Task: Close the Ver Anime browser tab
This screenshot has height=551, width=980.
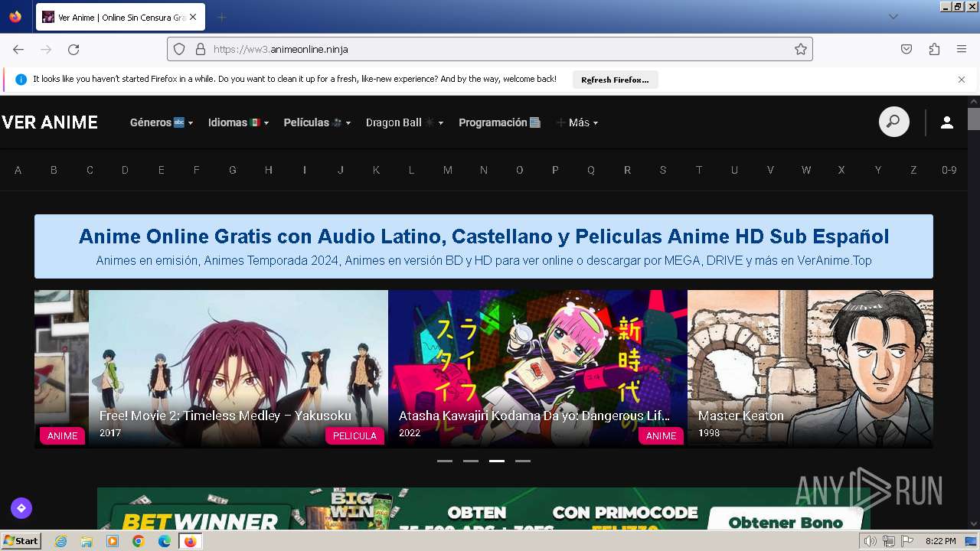Action: [x=193, y=17]
